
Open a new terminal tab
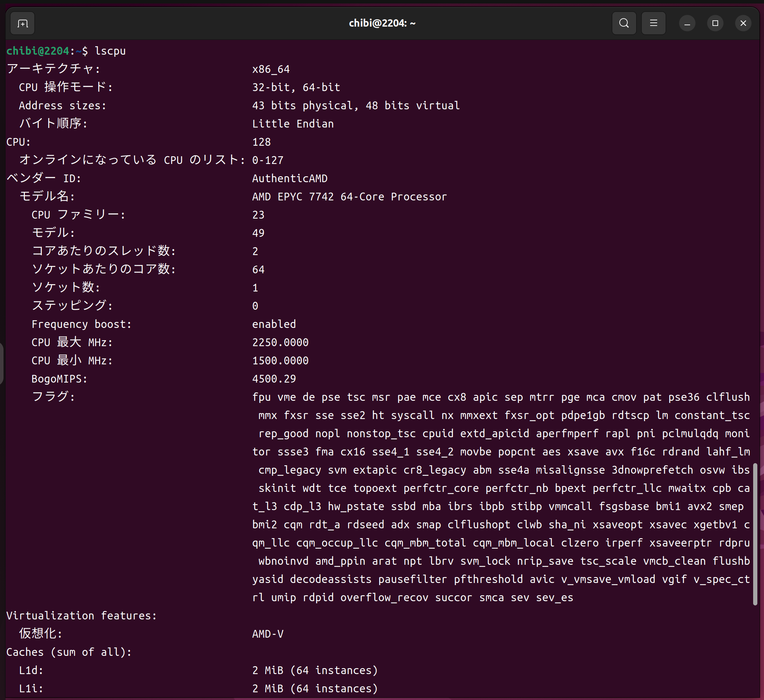23,23
